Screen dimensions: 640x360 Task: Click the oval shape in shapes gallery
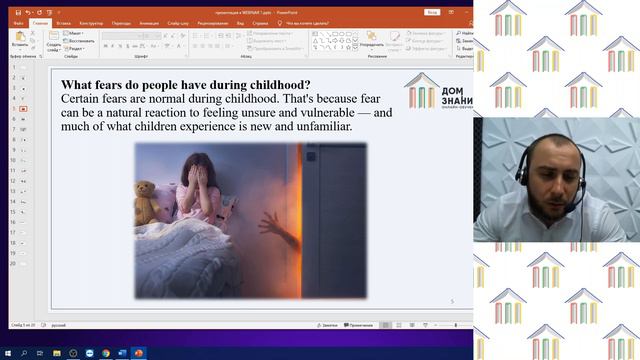(x=342, y=34)
